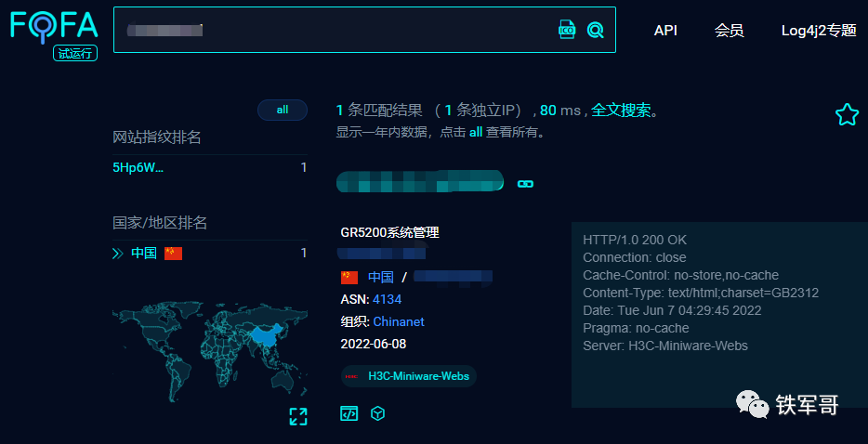Expand the world map to fullscreen

pos(297,416)
